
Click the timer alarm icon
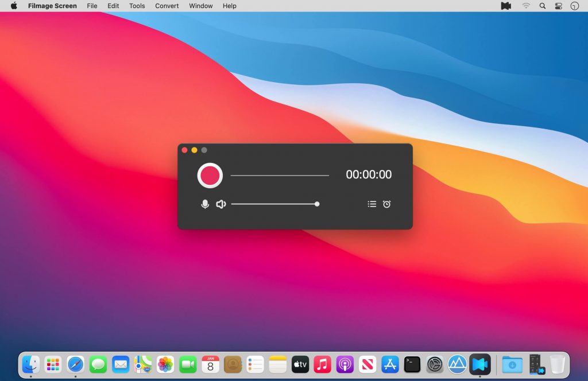coord(386,204)
